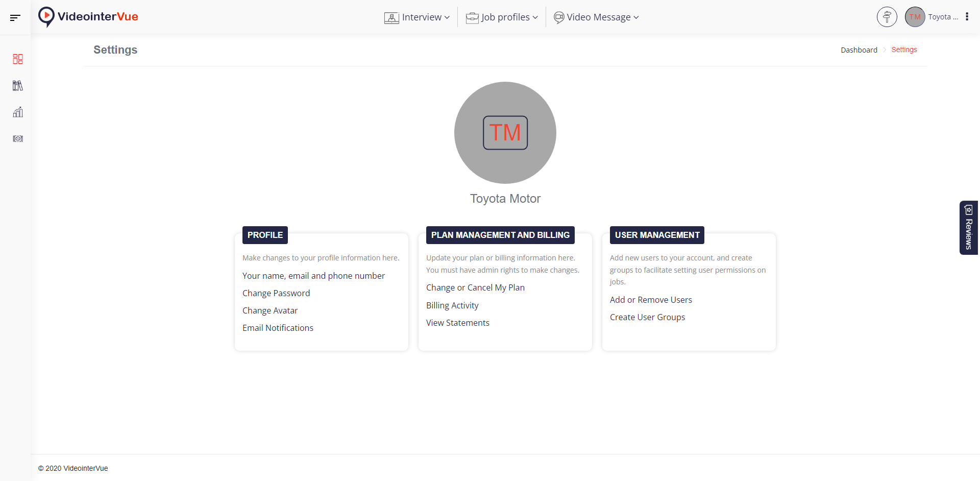Open the three-dot more options menu
This screenshot has height=481, width=980.
pos(967,17)
